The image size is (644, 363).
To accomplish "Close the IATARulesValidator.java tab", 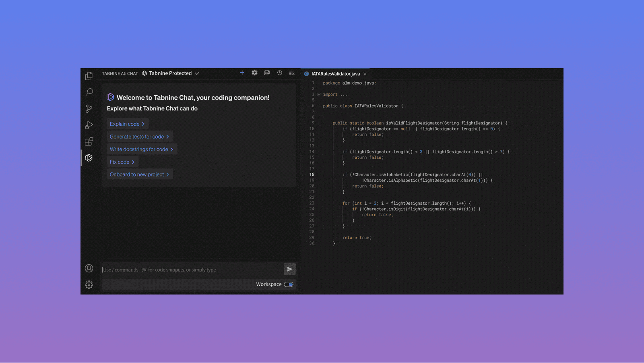I will pyautogui.click(x=365, y=74).
